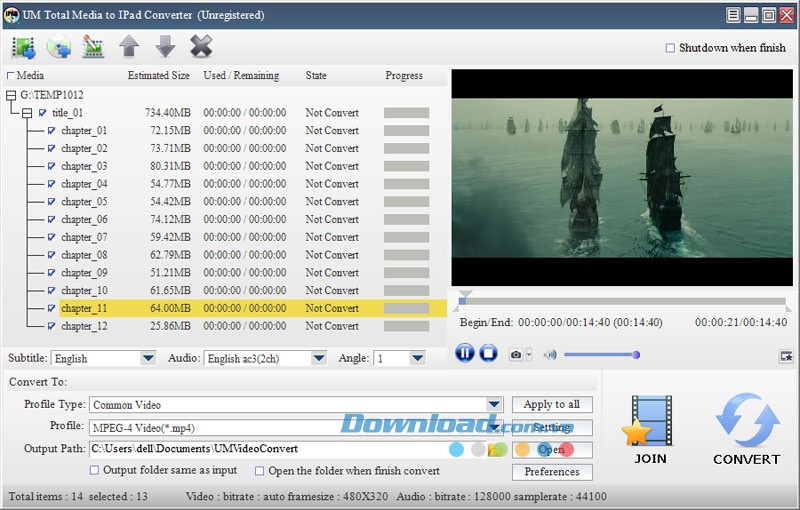This screenshot has height=510, width=800.
Task: Remove selected item with X icon
Action: pyautogui.click(x=201, y=46)
